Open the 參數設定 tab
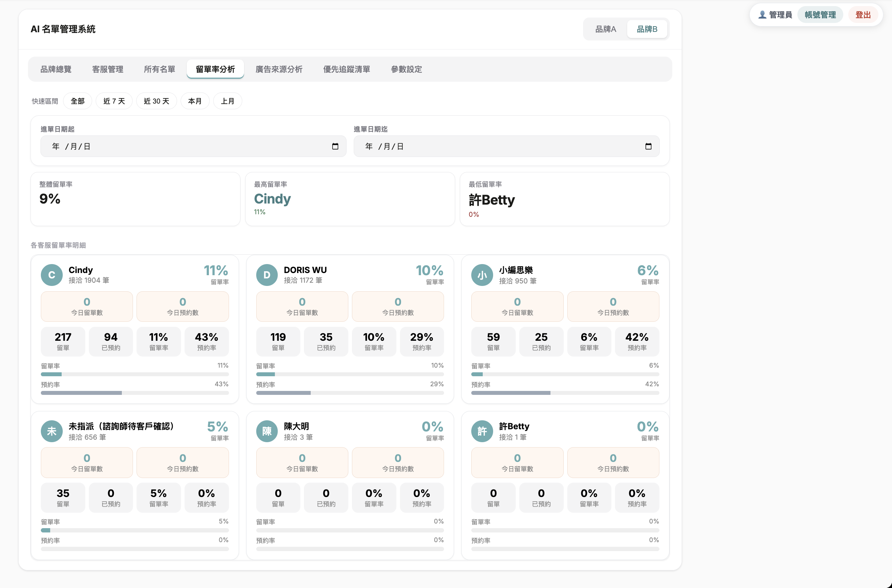The width and height of the screenshot is (892, 588). pyautogui.click(x=406, y=70)
